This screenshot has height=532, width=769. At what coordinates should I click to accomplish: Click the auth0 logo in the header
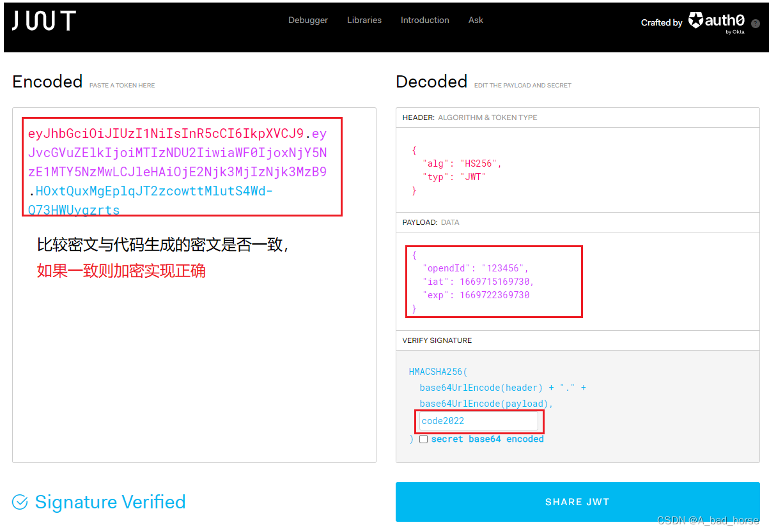pyautogui.click(x=717, y=20)
